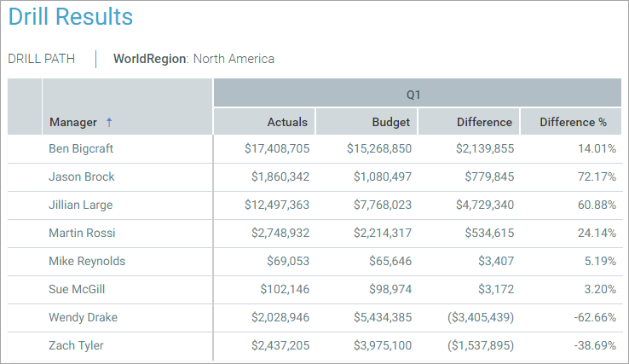Screen dimensions: 629x364
Task: Select manager Sue McGill
Action: [x=77, y=289]
